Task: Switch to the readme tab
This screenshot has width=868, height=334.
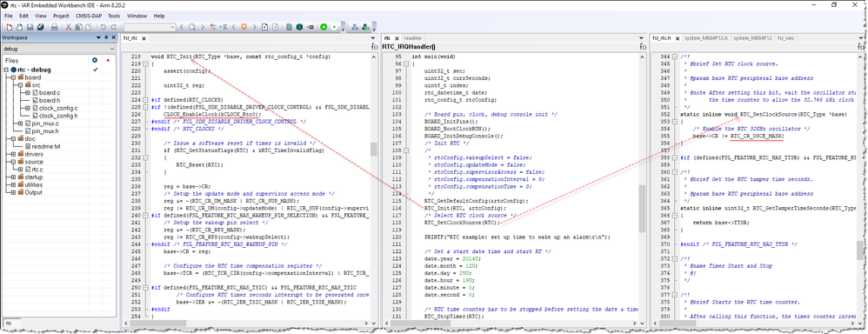Action: 412,37
